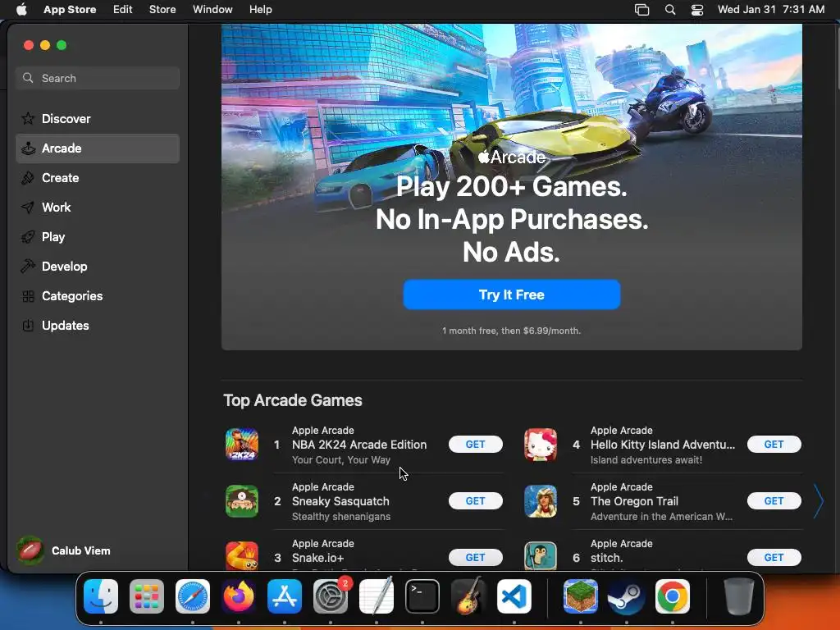Click the NBA 2K24 Arcade Edition app icon
The image size is (840, 630).
[242, 444]
